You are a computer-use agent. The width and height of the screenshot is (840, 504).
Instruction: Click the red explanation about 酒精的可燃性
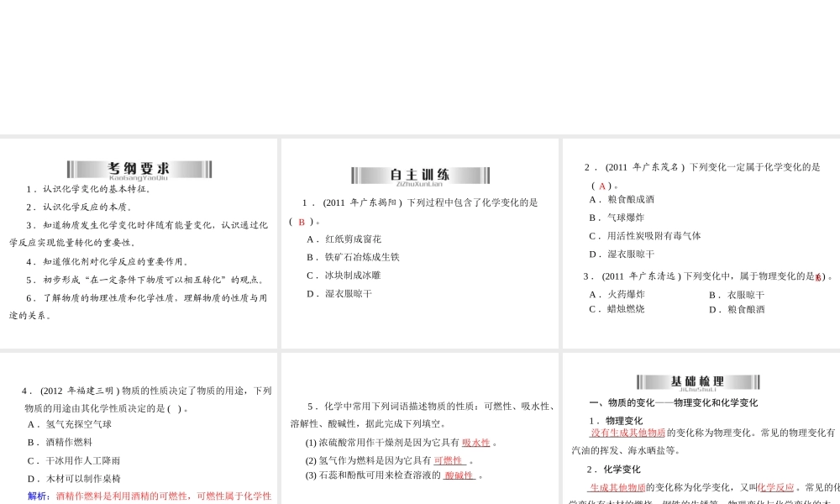tap(164, 496)
